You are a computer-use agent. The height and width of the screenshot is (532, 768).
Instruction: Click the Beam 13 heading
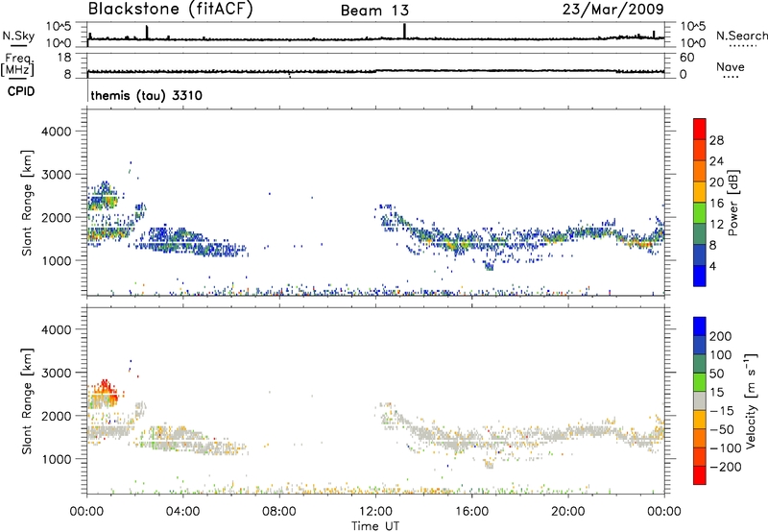click(374, 11)
